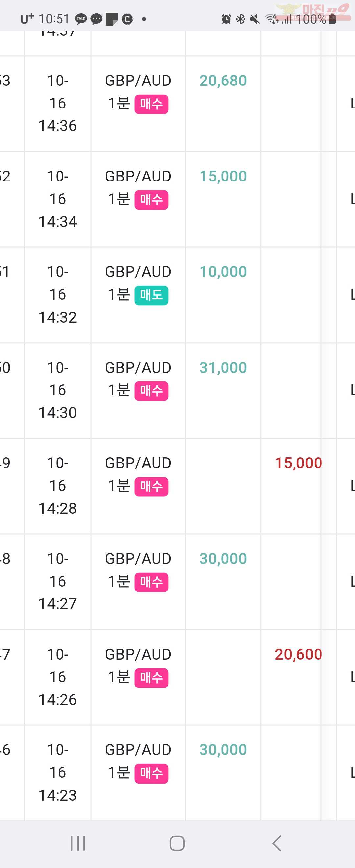Tap the 10-16 14:27 timestamp cell
This screenshot has width=355, height=868.
[x=58, y=581]
